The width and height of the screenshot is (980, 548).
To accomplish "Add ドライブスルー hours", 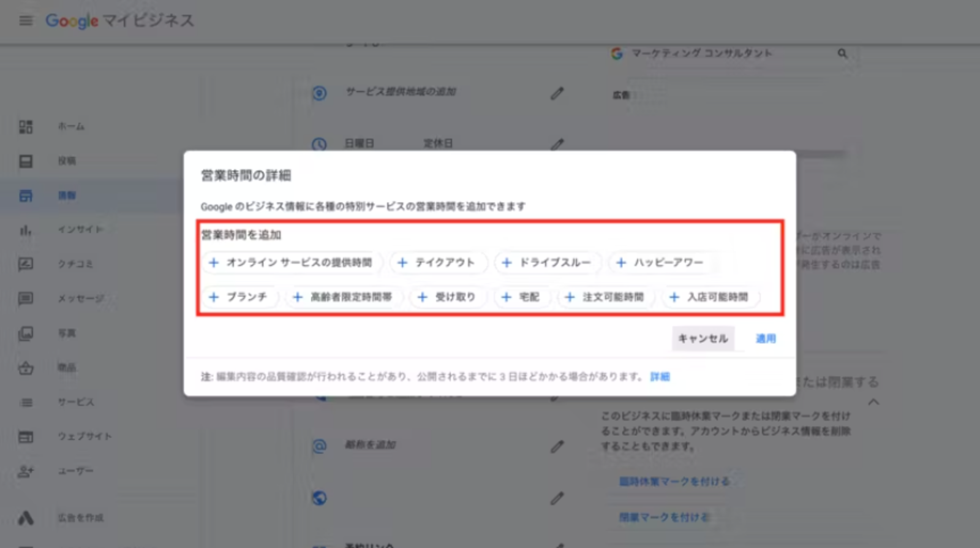I will pos(548,262).
